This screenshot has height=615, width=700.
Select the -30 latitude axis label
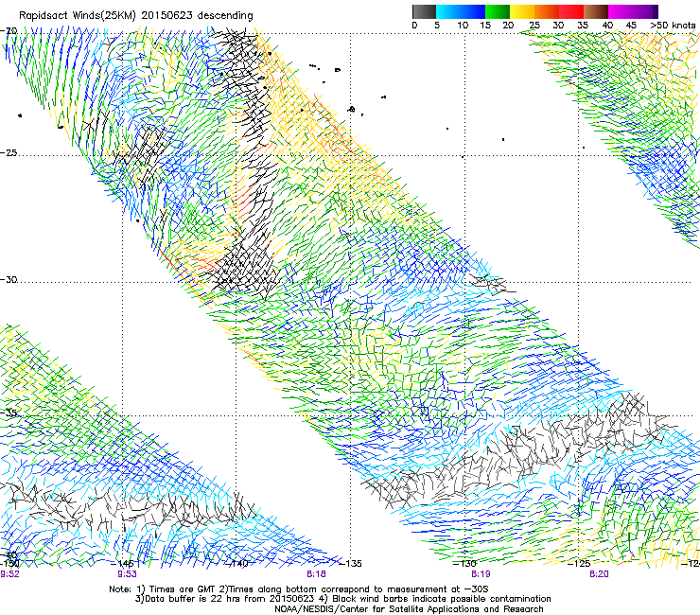pyautogui.click(x=9, y=280)
